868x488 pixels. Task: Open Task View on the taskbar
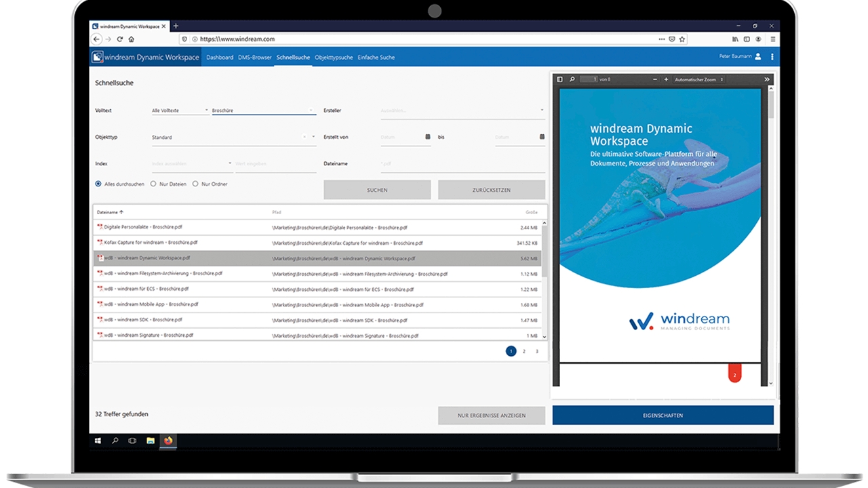click(132, 441)
